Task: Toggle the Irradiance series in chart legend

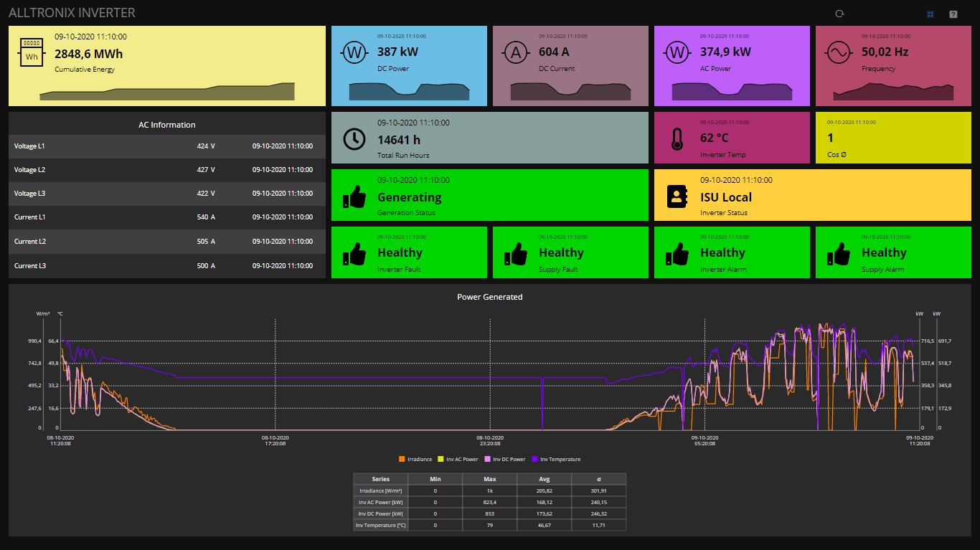Action: [415, 459]
